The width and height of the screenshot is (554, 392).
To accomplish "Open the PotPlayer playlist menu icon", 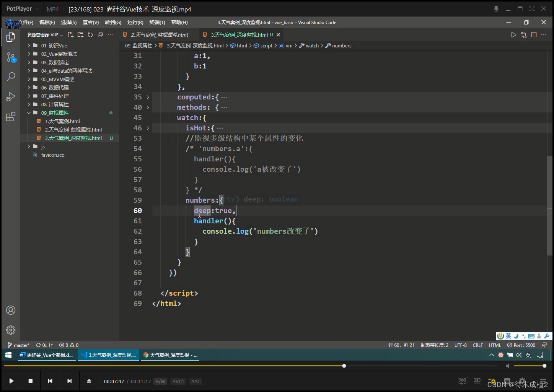I will (x=543, y=381).
